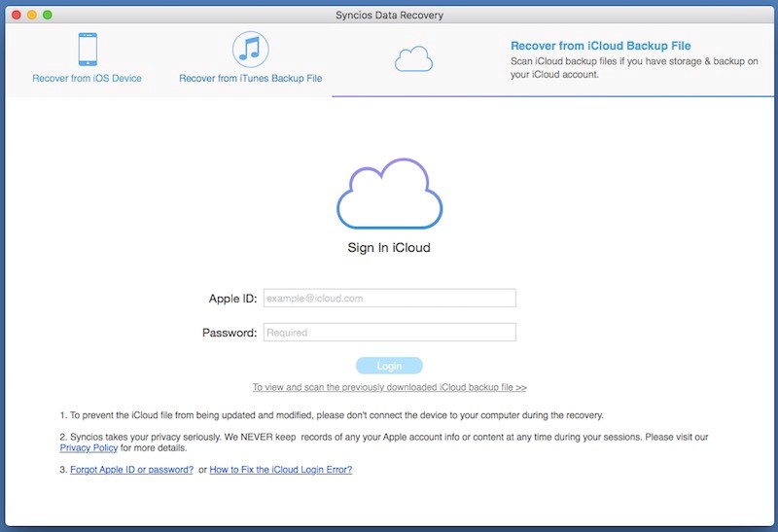Open the "Recover from iOS Device" tab label
This screenshot has height=532, width=778.
point(87,78)
